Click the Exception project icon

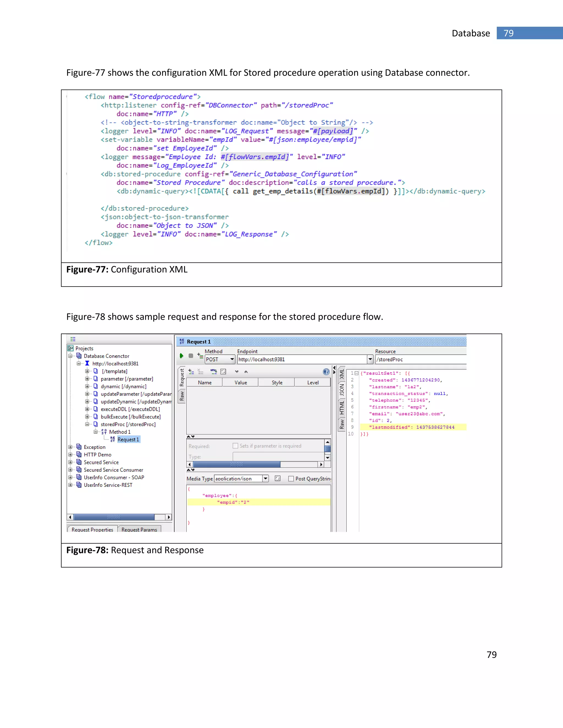click(x=79, y=447)
